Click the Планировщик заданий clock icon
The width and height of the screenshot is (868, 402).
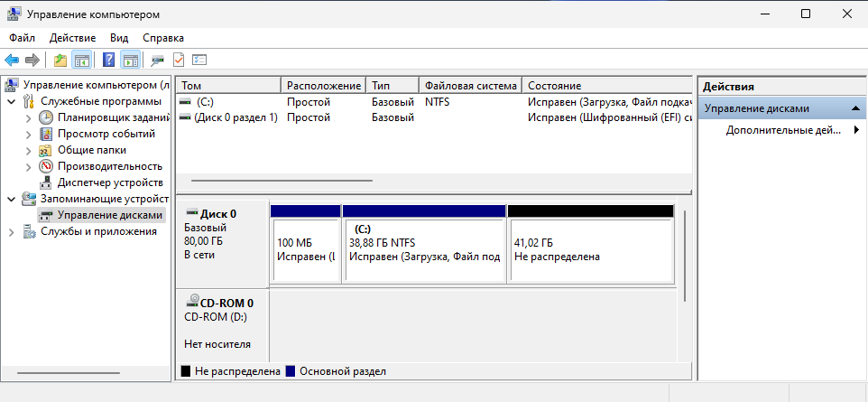[46, 117]
